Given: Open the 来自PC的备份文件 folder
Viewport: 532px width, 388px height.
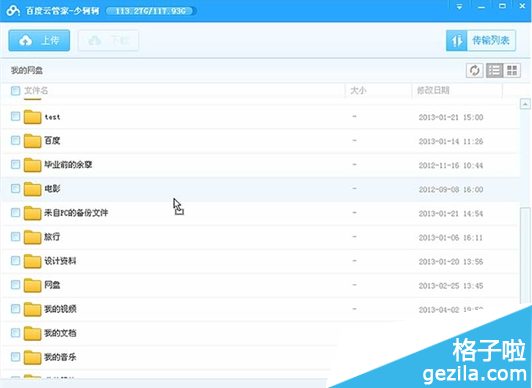Looking at the screenshot, I should pos(76,213).
